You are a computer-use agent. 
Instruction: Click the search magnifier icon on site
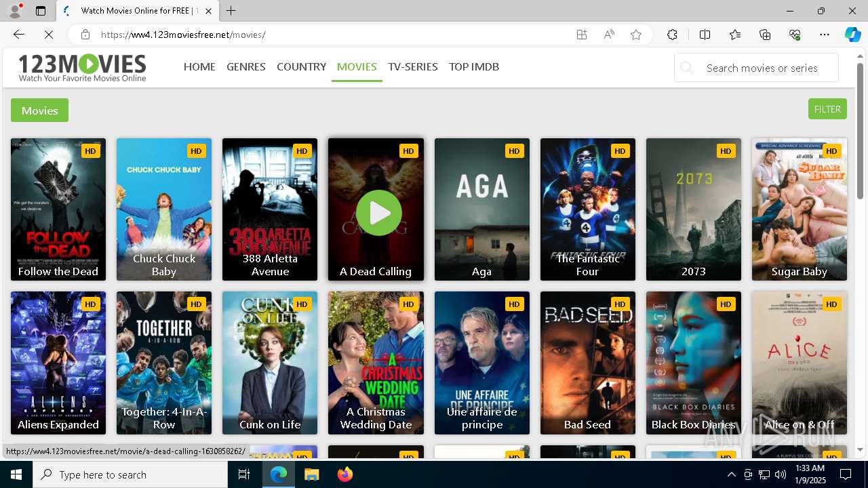click(688, 68)
